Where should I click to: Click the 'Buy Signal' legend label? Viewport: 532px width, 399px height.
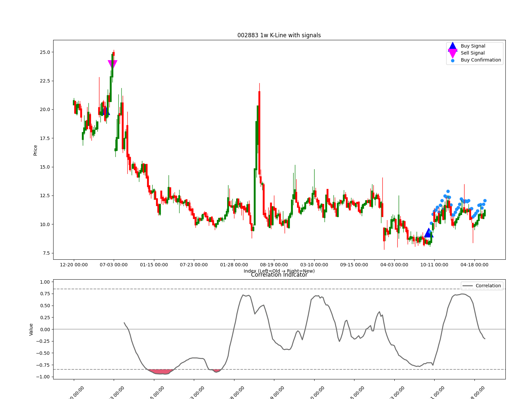point(473,46)
